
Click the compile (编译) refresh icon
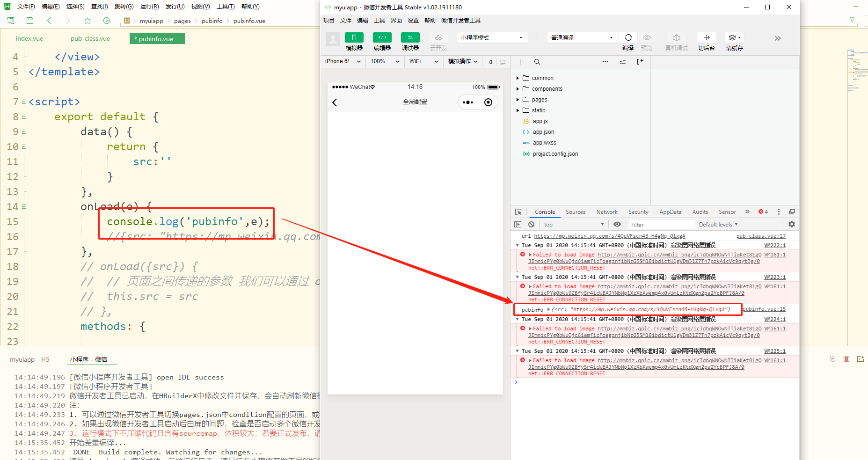pos(628,37)
